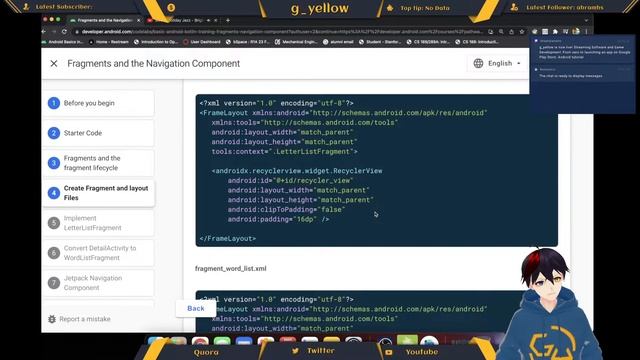
Task: Switch to the Fragments and the Navigation tab
Action: coord(104,20)
